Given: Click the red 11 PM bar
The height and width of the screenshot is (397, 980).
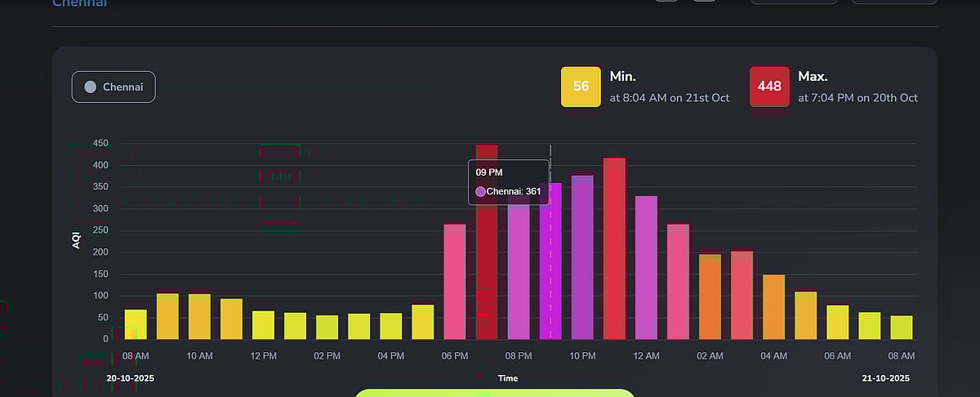Looking at the screenshot, I should pos(614,249).
